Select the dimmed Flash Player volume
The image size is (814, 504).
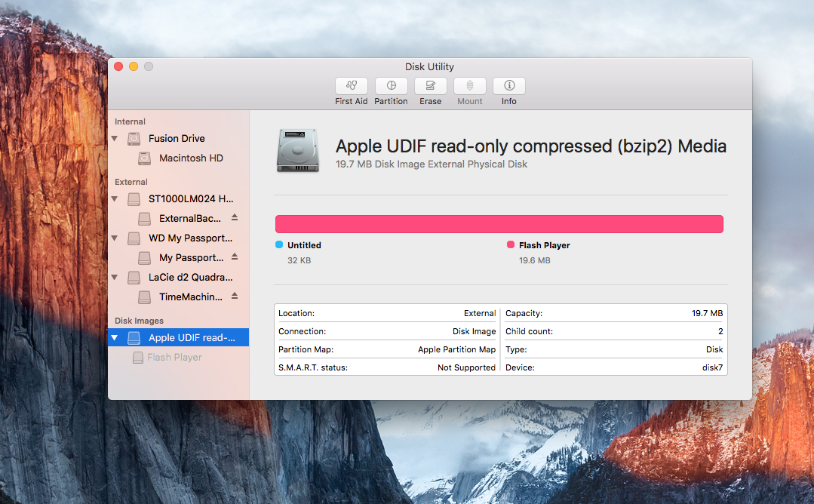[174, 358]
